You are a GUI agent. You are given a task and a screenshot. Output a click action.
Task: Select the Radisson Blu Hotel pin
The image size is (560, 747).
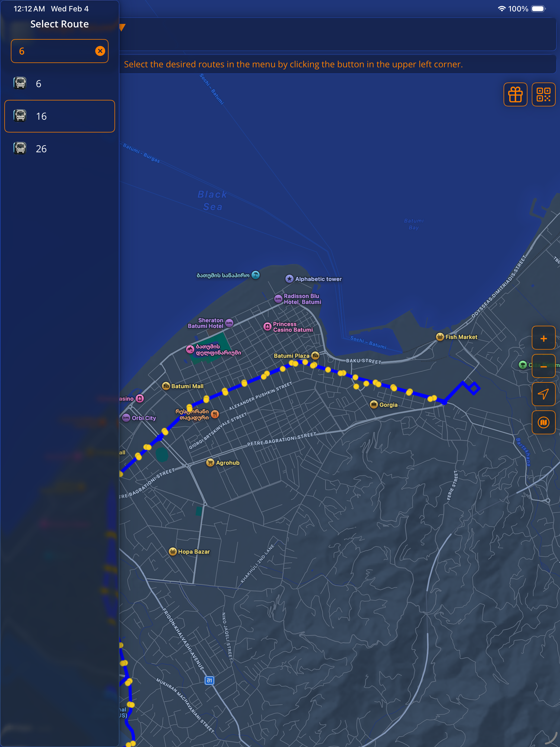click(278, 299)
